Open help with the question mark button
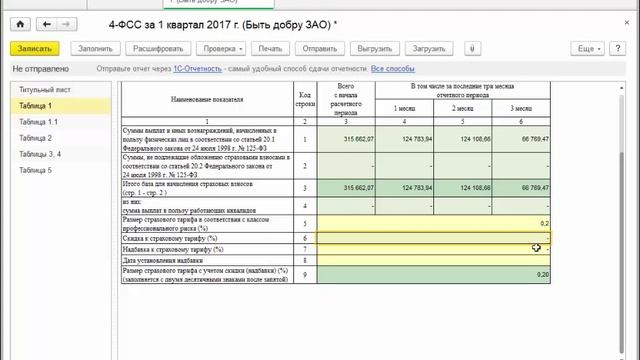 (x=618, y=49)
